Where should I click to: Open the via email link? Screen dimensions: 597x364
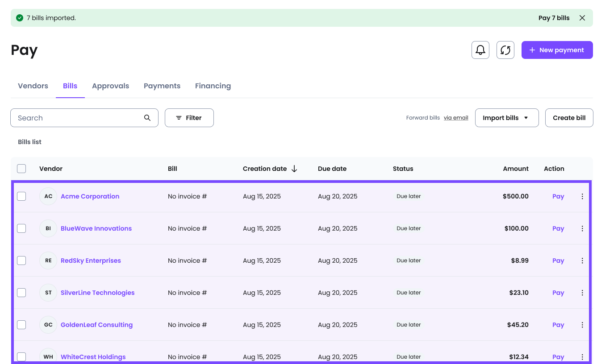[456, 118]
